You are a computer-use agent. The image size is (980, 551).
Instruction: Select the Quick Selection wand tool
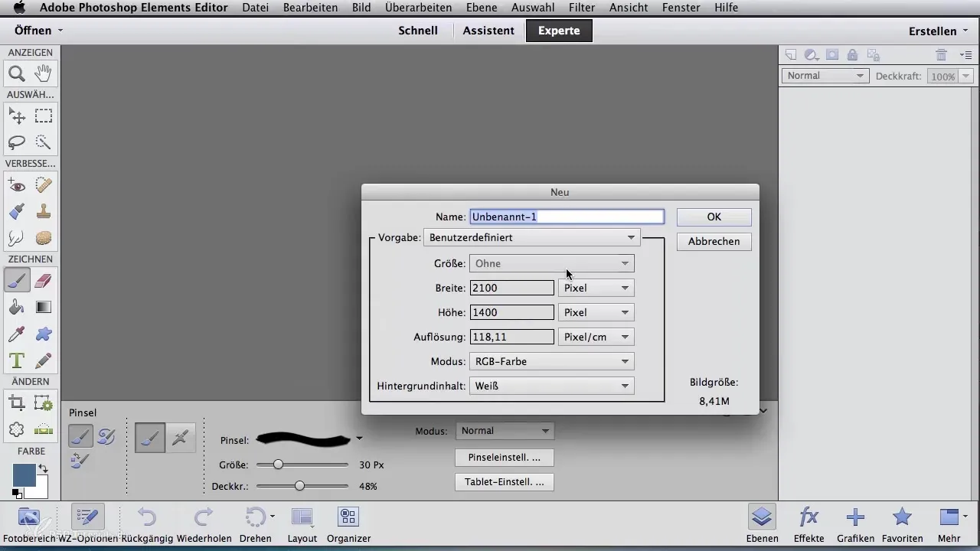click(x=44, y=142)
